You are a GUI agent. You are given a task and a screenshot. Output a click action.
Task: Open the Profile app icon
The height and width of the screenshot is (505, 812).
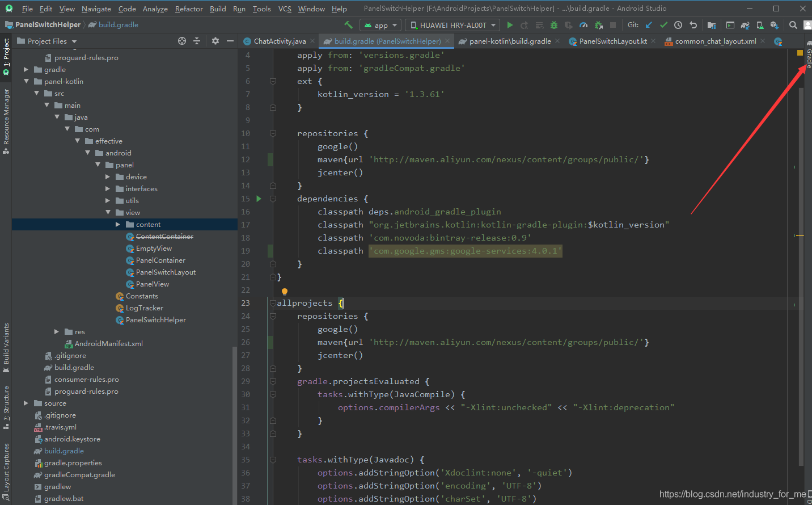tap(583, 25)
